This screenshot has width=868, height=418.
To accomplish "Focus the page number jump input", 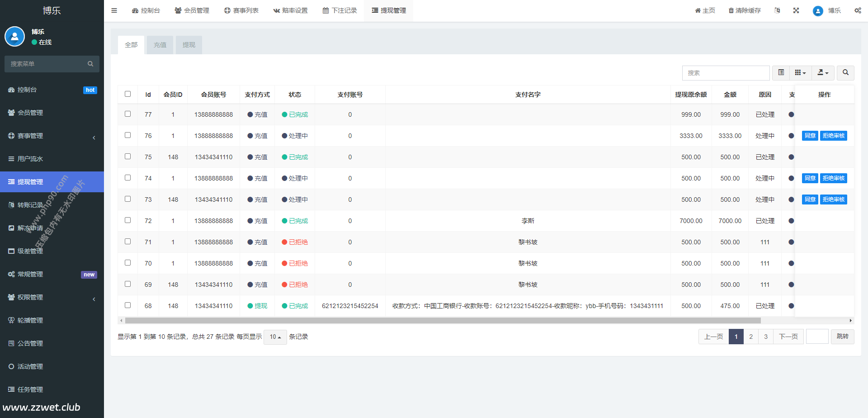I will click(817, 337).
